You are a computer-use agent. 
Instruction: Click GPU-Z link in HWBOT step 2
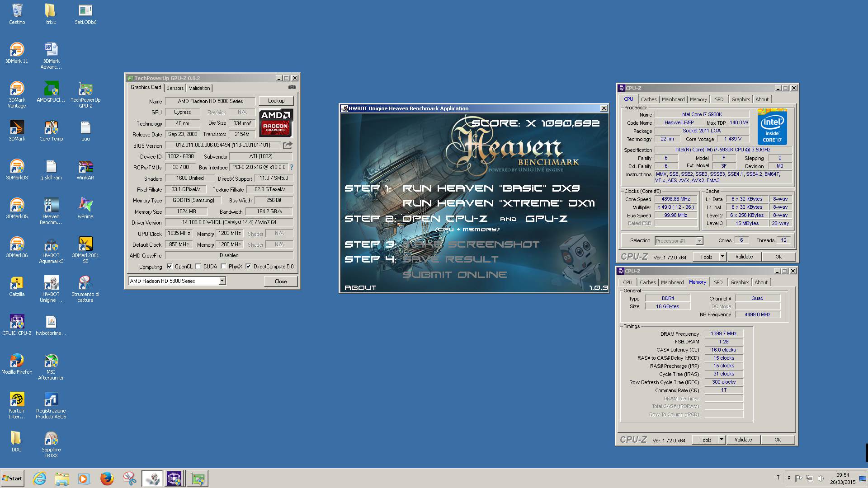click(546, 219)
